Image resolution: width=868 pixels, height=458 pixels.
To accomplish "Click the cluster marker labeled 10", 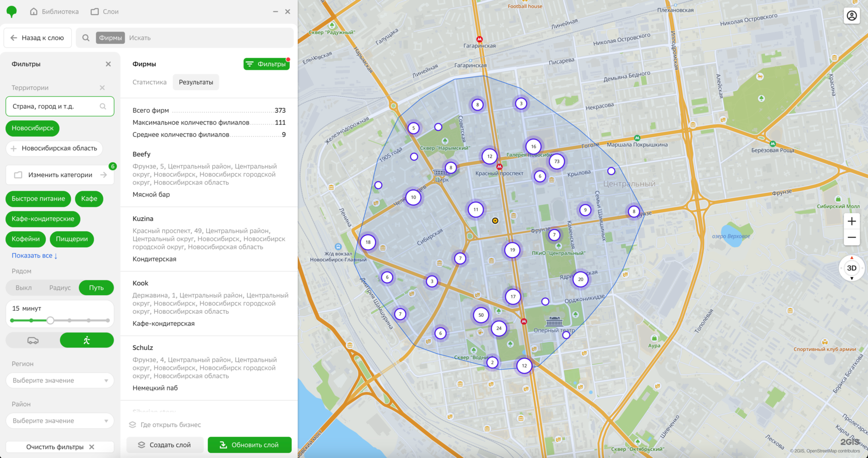I will pos(413,197).
